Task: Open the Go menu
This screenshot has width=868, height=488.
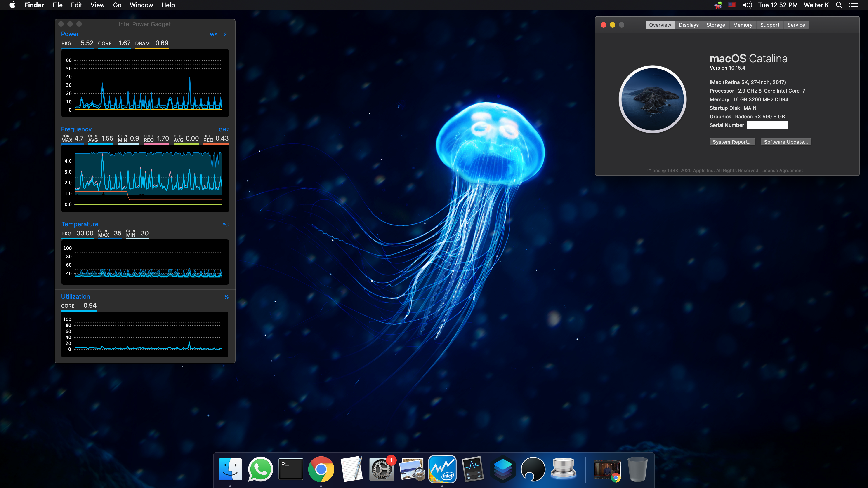Action: 117,5
